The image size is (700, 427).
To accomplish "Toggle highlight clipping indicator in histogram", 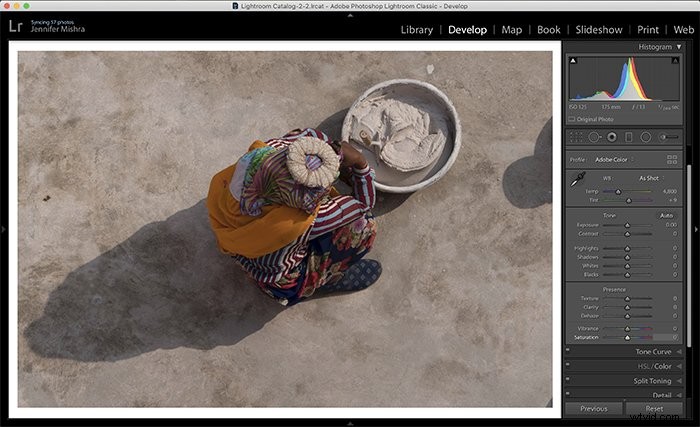I will [x=675, y=60].
